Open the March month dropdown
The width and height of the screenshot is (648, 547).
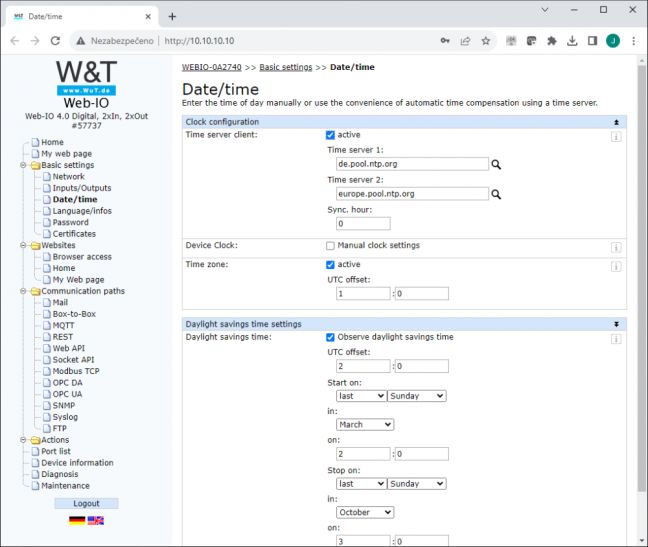click(365, 425)
